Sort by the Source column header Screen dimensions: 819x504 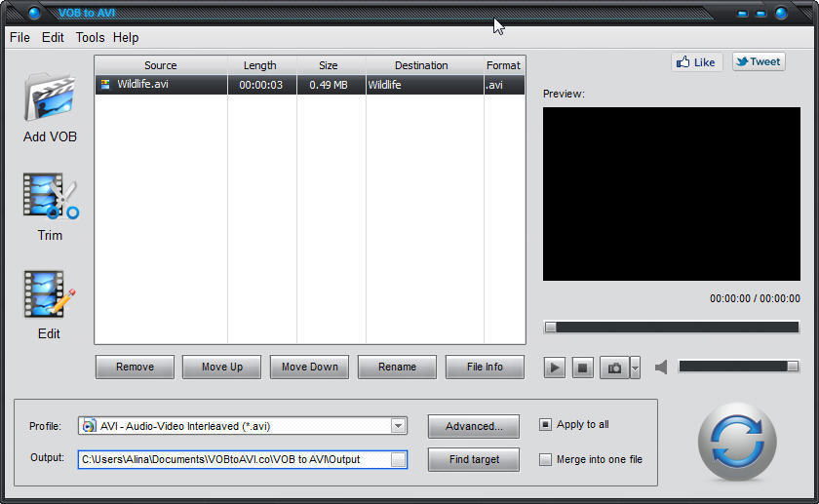(x=161, y=65)
